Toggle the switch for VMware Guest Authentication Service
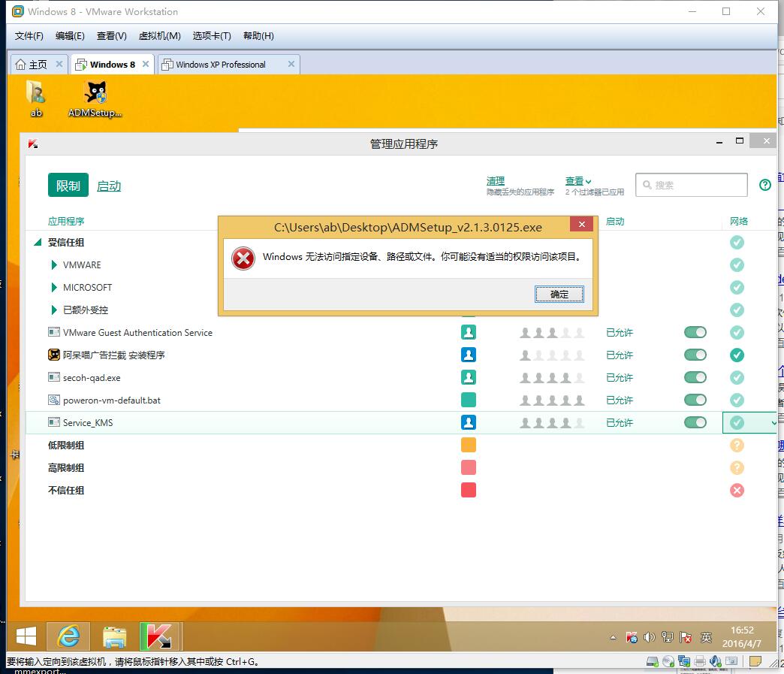The image size is (784, 674). click(695, 332)
